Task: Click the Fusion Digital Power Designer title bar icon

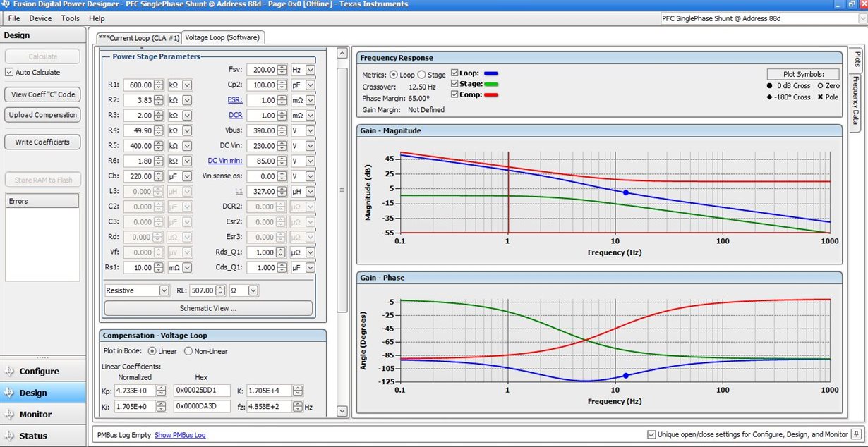Action: click(x=6, y=4)
